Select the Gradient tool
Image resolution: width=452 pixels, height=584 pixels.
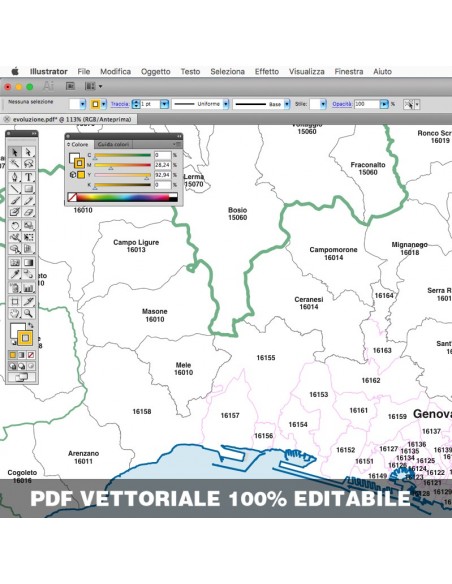[x=28, y=263]
